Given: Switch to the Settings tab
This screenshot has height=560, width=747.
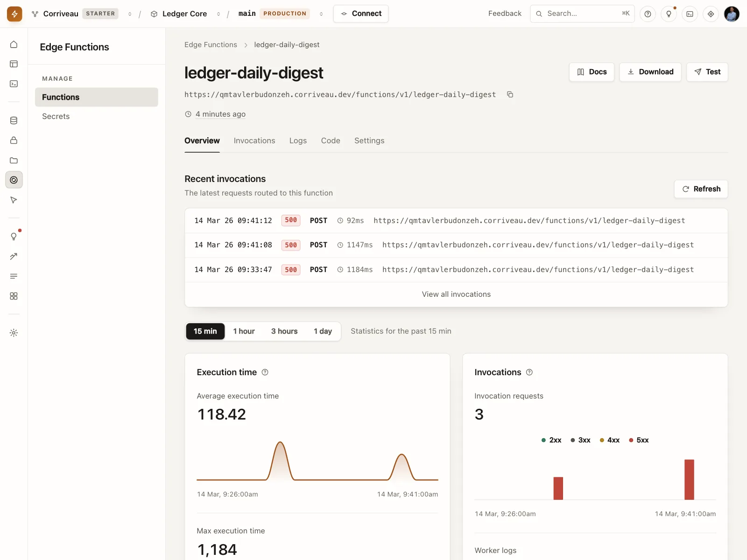Looking at the screenshot, I should (x=369, y=141).
